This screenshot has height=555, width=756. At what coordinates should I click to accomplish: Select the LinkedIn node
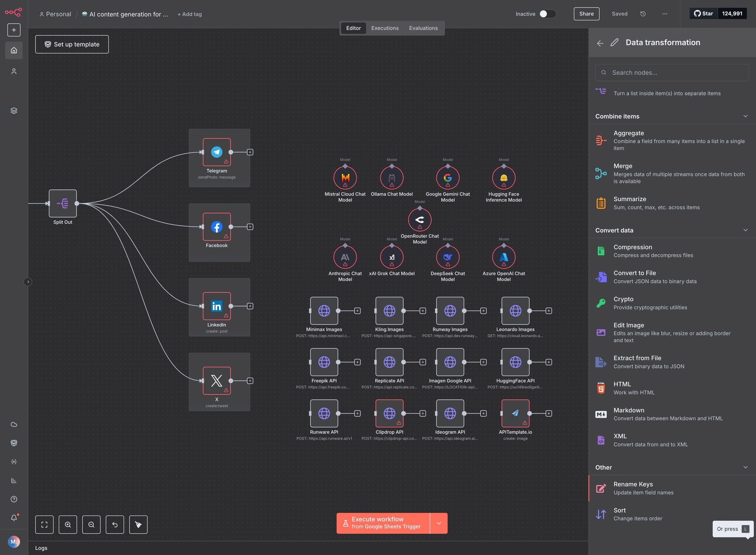(x=217, y=306)
